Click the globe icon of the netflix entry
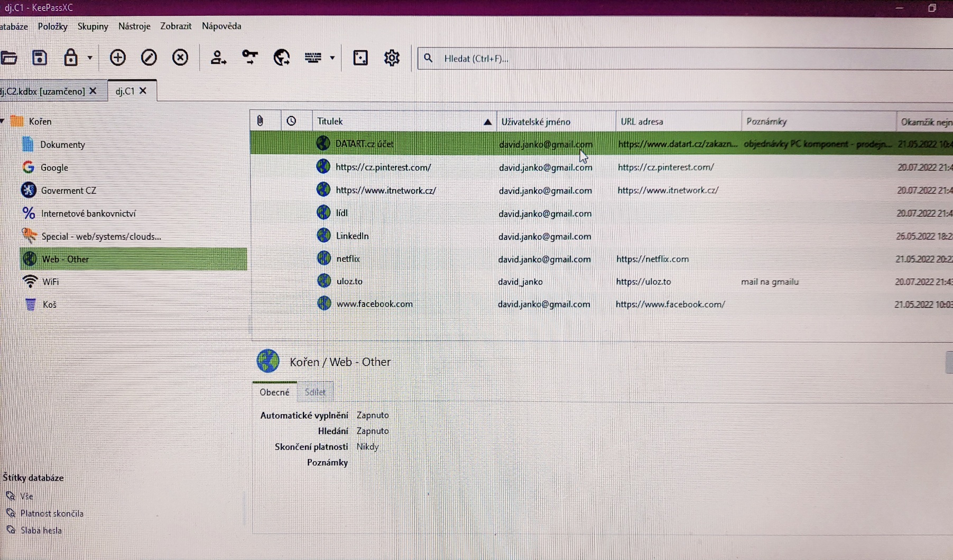953x560 pixels. pos(323,258)
